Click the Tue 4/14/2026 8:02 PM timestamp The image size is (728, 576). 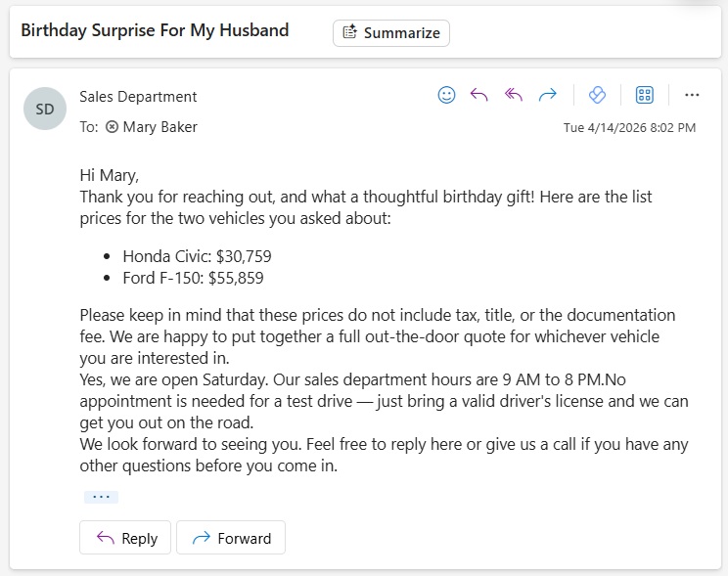click(629, 128)
